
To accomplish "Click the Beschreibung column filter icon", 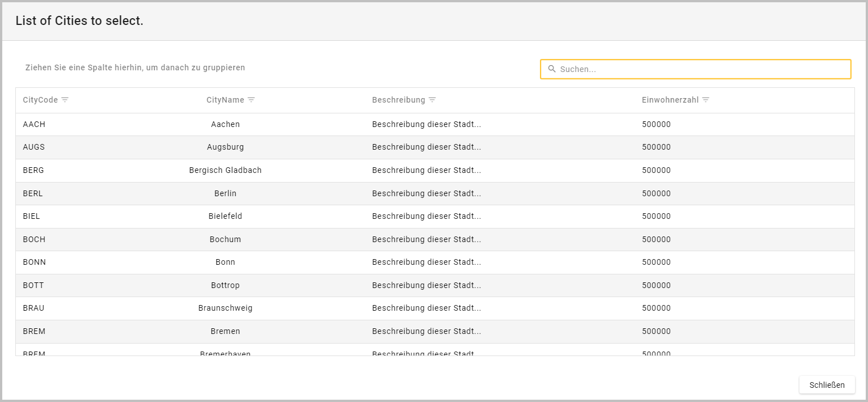I will tap(432, 100).
